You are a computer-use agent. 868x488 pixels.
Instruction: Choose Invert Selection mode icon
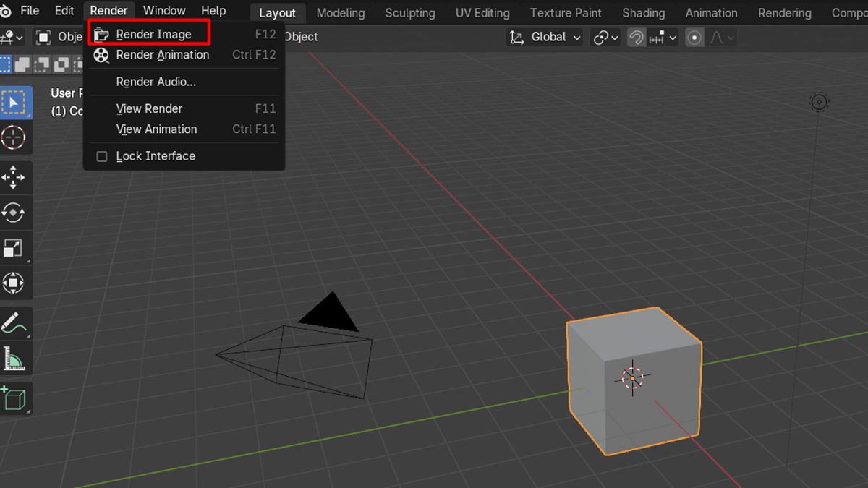click(61, 65)
